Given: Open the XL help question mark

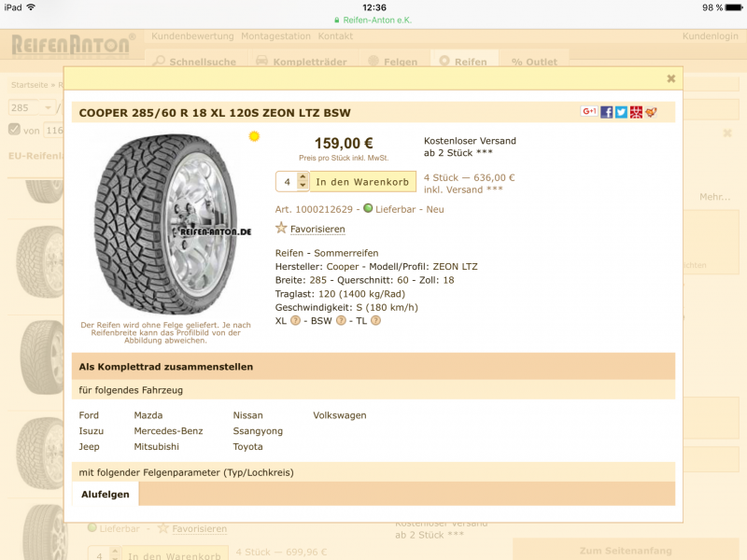Looking at the screenshot, I should tap(295, 320).
